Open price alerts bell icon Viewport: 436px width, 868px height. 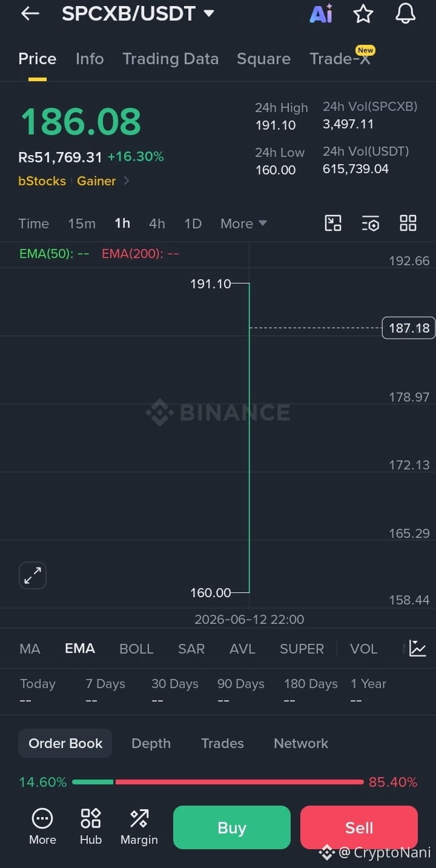[405, 13]
